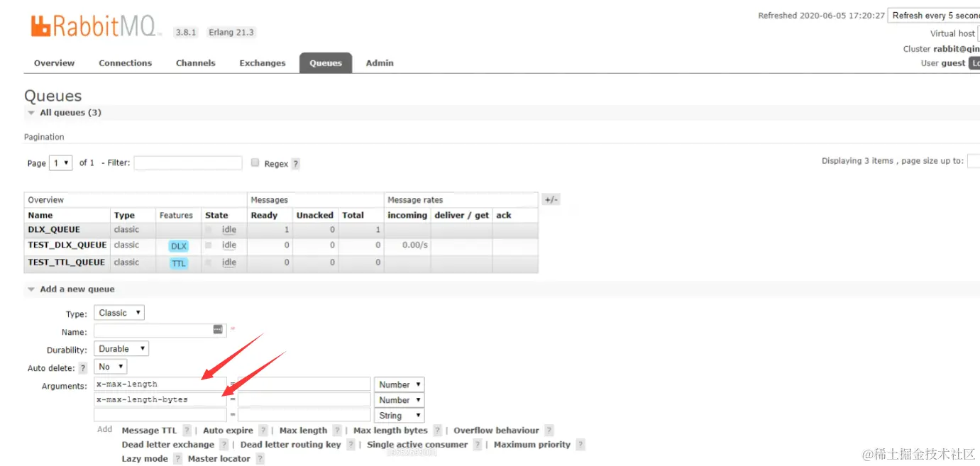
Task: Add the Auto expire argument shortcut
Action: point(228,431)
